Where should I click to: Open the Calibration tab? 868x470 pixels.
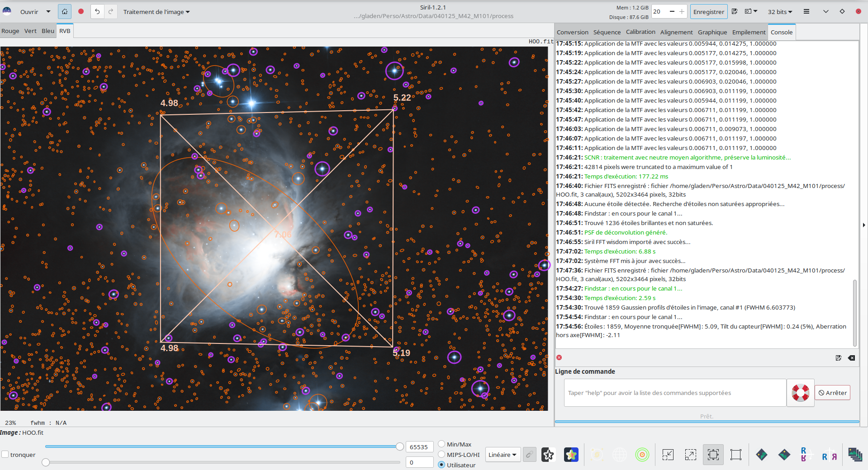(640, 32)
